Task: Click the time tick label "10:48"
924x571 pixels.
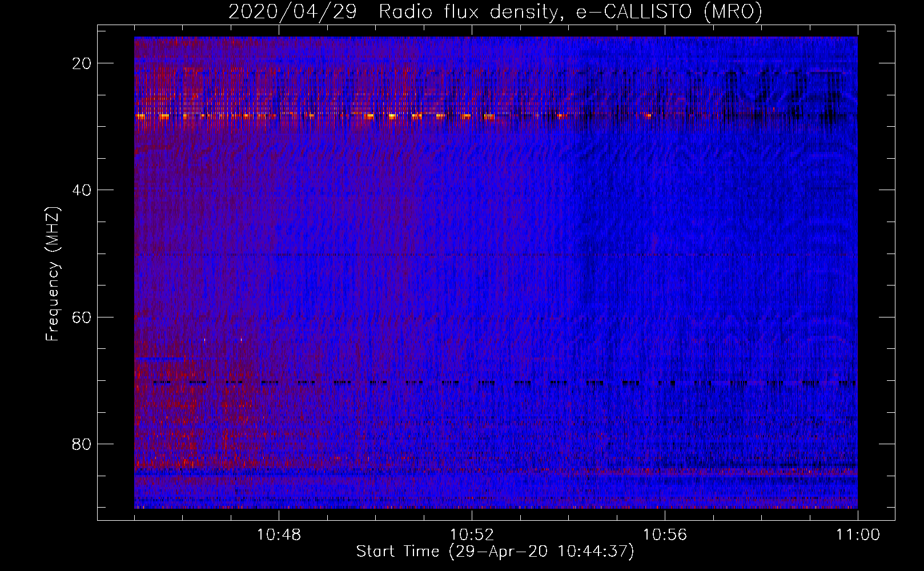Action: click(279, 534)
